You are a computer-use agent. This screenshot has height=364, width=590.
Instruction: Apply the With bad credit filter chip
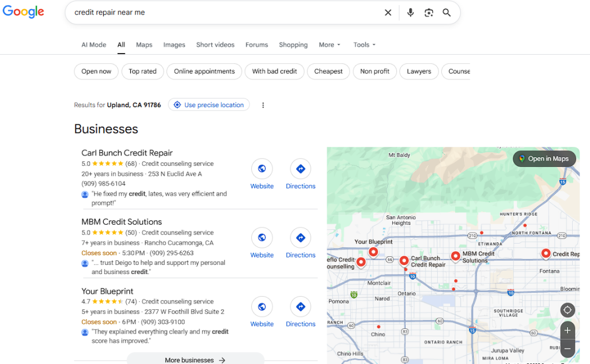pyautogui.click(x=275, y=71)
